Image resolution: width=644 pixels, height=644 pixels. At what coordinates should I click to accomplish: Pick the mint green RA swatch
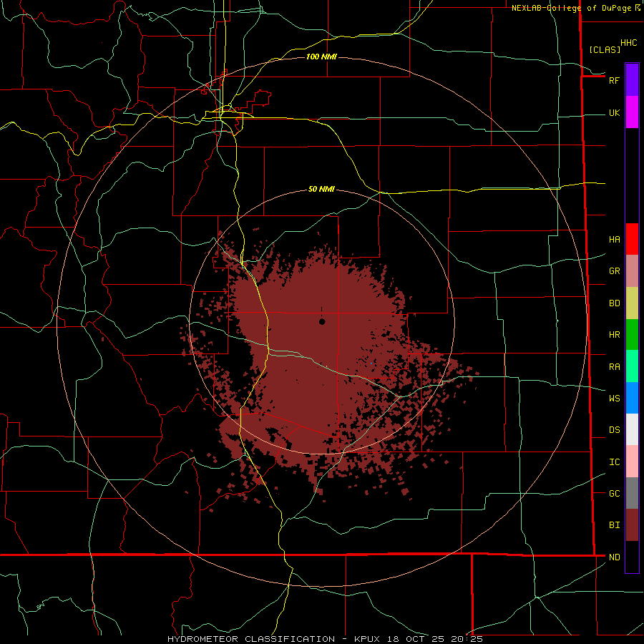pos(632,366)
